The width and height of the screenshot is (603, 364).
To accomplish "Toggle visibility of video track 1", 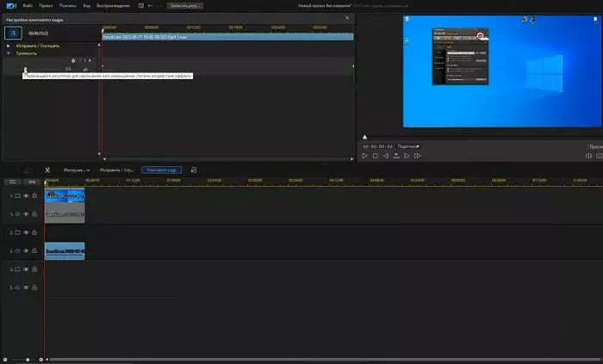I will (26, 196).
